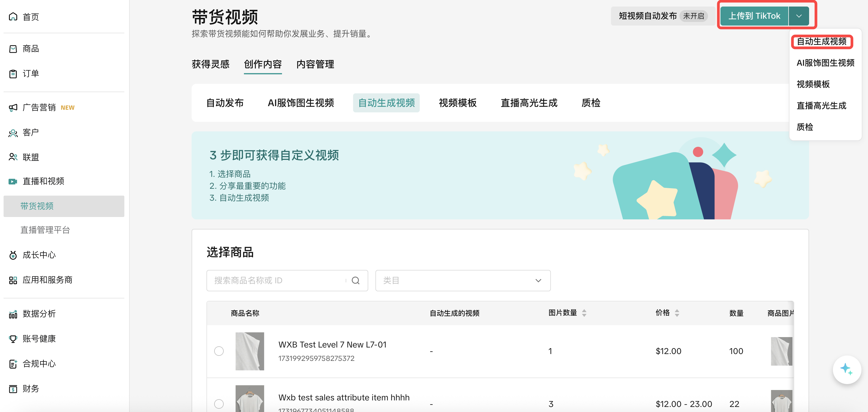
Task: Click the home icon beside 首页
Action: click(x=13, y=16)
